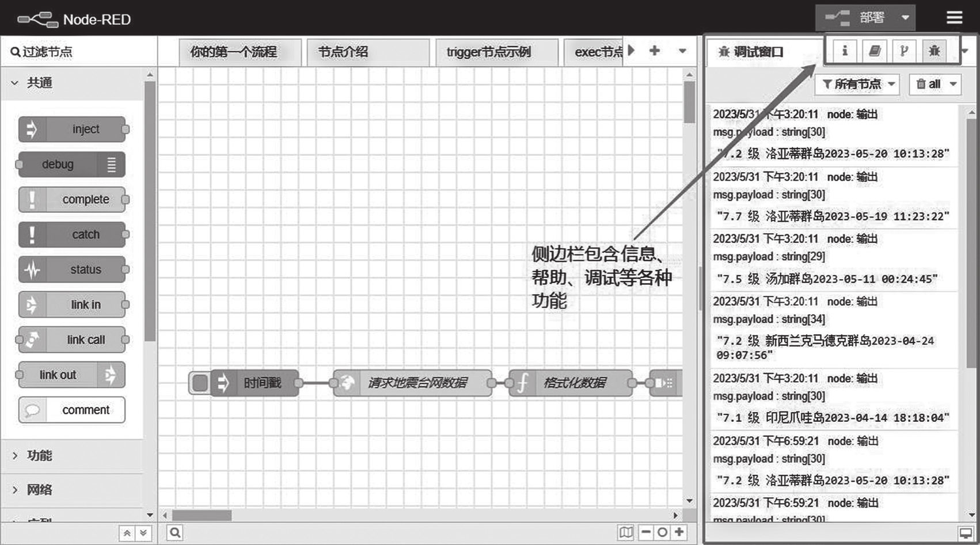Select the link out node in the palette
Image resolution: width=980 pixels, height=545 pixels.
(72, 375)
